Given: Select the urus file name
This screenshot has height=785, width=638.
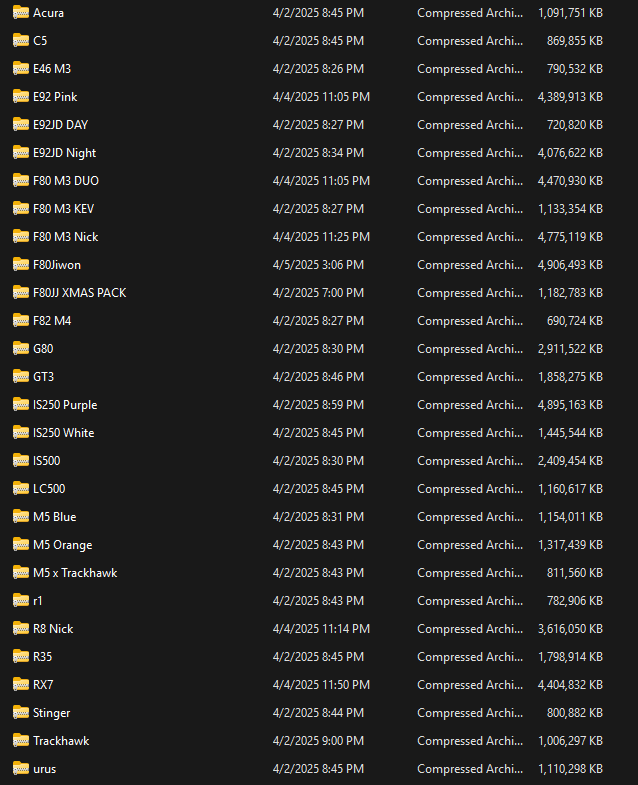Looking at the screenshot, I should point(45,769).
